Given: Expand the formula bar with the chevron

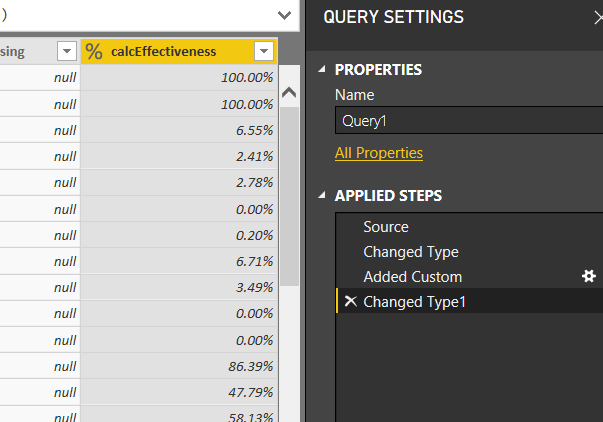Looking at the screenshot, I should (x=285, y=15).
